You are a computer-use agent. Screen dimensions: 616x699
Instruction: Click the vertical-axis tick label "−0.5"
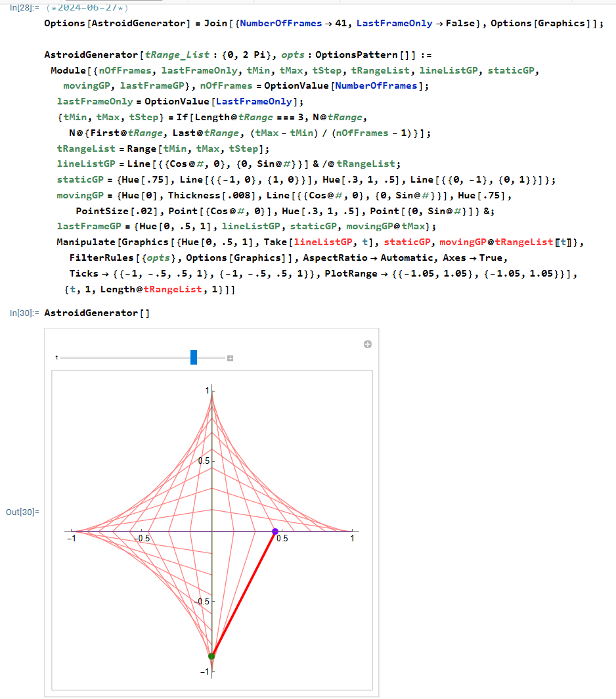tap(202, 601)
